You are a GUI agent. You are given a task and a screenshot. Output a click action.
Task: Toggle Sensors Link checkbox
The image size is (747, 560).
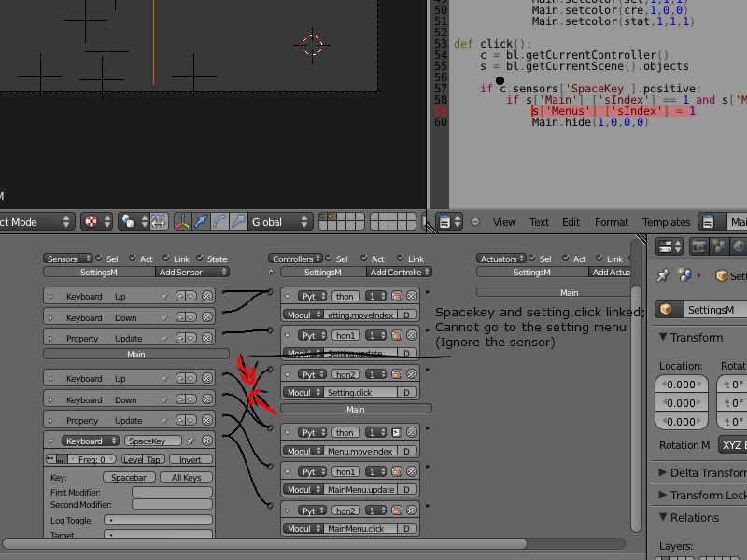(166, 259)
